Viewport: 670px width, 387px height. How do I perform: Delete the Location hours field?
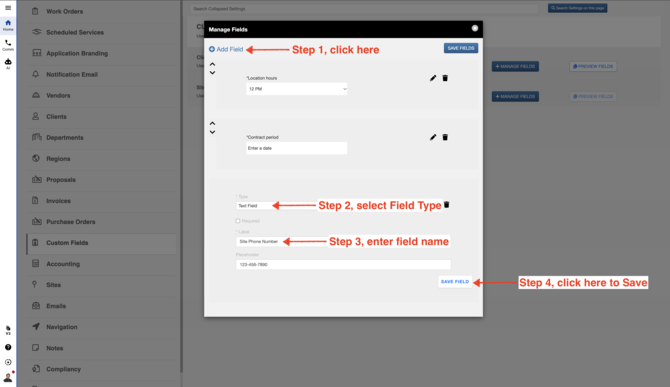pyautogui.click(x=445, y=78)
